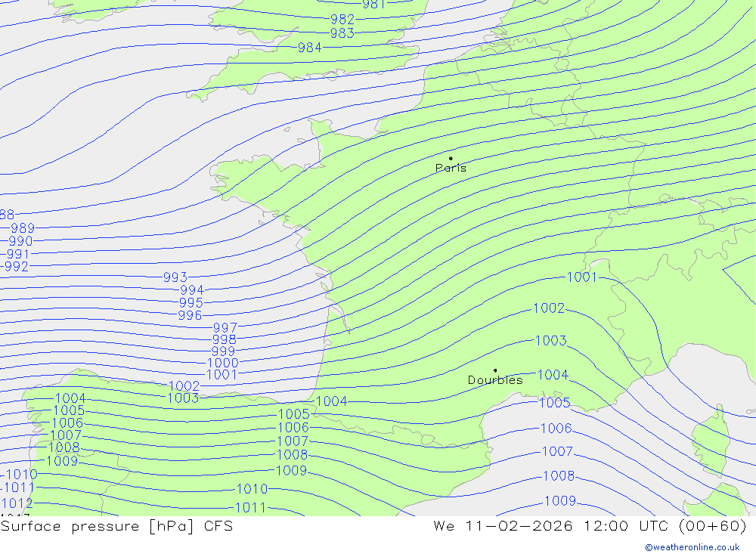Viewport: 756px width, 554px height.
Task: Click the 1012 isobar label
Action: pyautogui.click(x=17, y=503)
